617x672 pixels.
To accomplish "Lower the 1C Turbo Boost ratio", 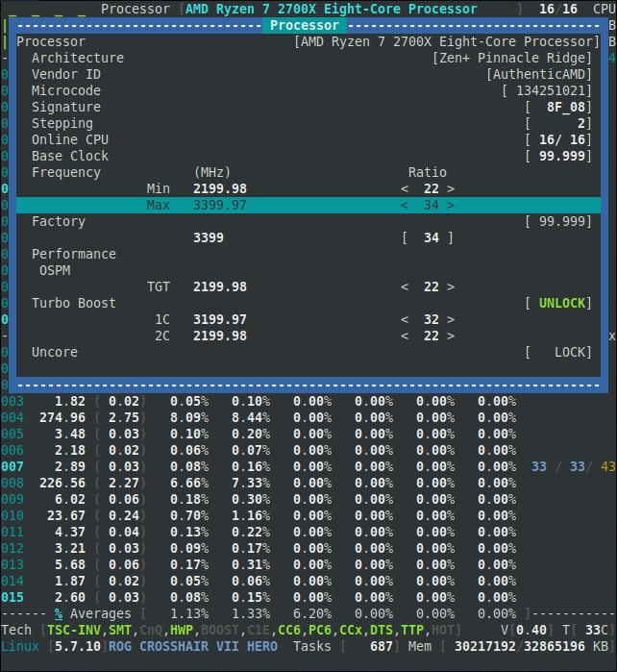I will 405,320.
